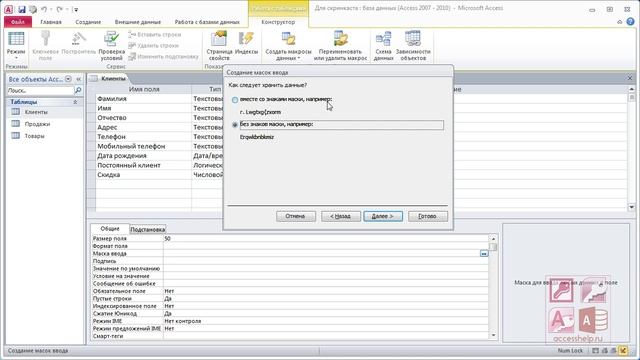Click Вставить строки in the ribbon
This screenshot has width=640, height=360.
155,35
